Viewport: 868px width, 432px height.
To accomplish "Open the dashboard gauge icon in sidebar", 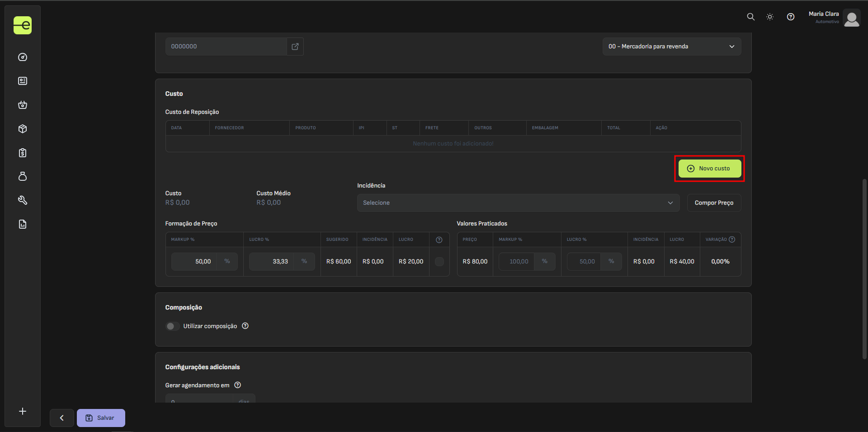I will point(23,57).
